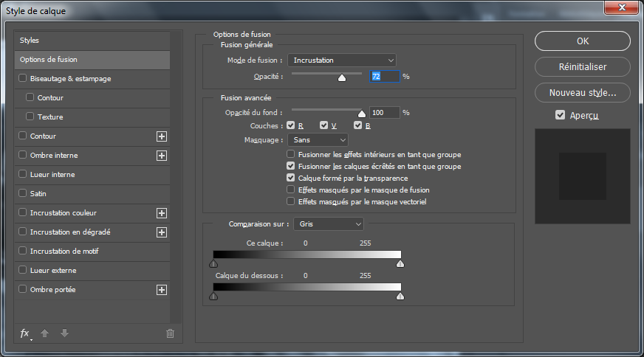Click Ce calque white point slider
The width and height of the screenshot is (644, 357).
tap(400, 263)
